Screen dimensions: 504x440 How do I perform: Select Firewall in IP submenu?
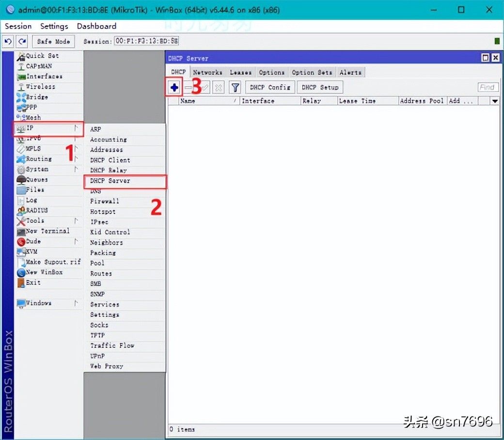125,201
